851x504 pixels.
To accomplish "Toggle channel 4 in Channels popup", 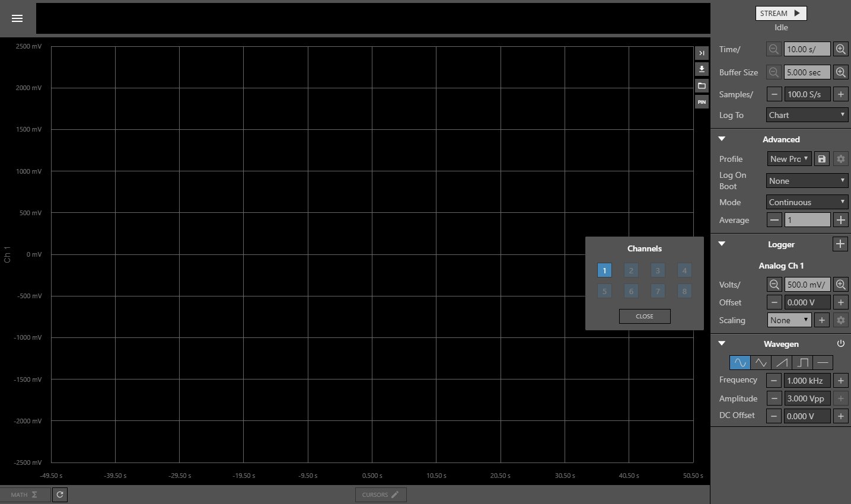I will tap(684, 270).
